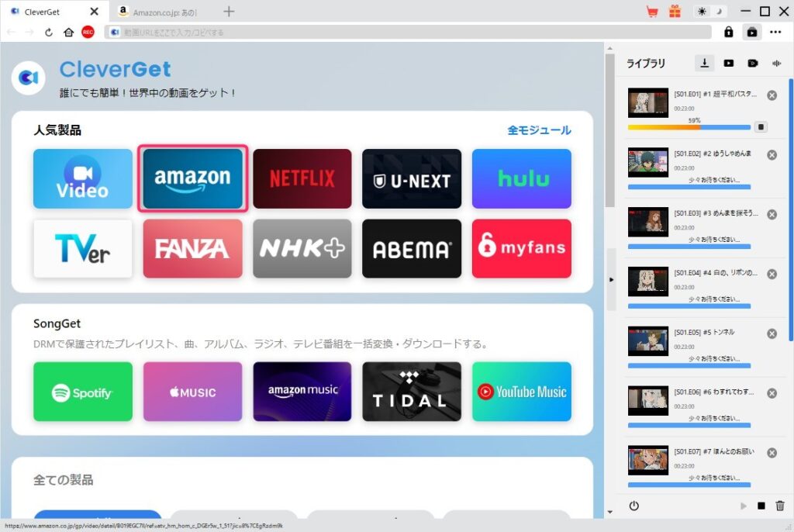Go to the home page icon
This screenshot has height=532, width=794.
[x=69, y=33]
